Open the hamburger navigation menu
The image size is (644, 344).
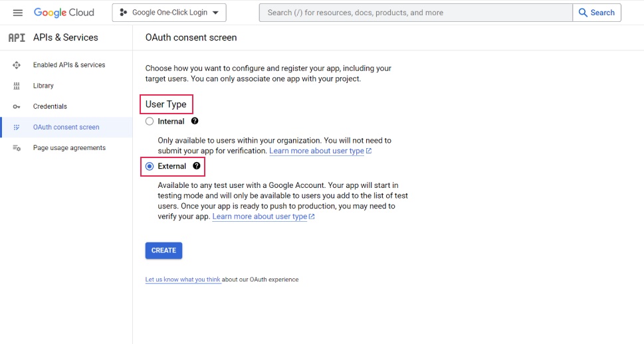point(18,13)
